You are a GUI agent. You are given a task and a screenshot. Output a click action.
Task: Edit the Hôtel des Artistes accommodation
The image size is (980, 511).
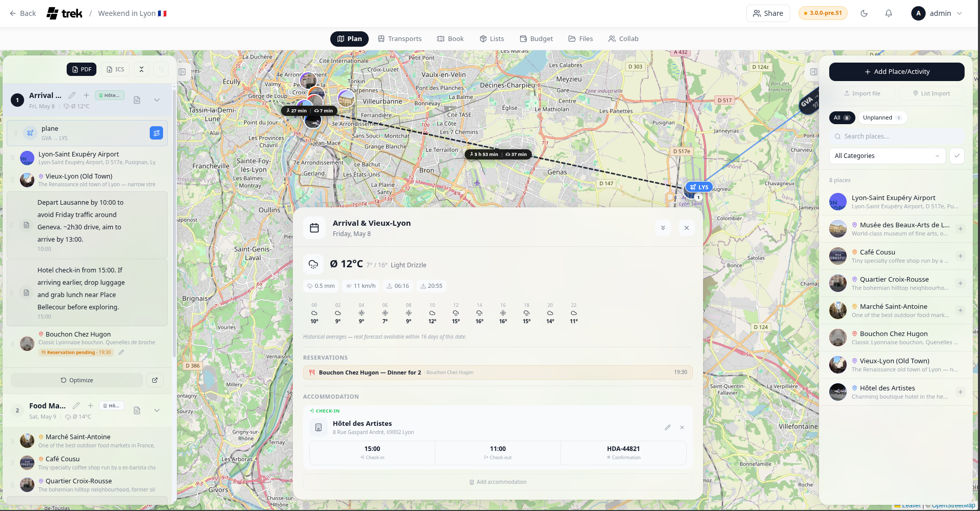[x=668, y=427]
